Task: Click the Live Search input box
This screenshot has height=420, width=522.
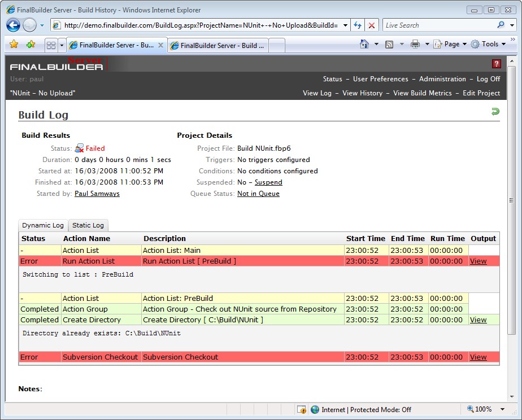Action: tap(439, 25)
